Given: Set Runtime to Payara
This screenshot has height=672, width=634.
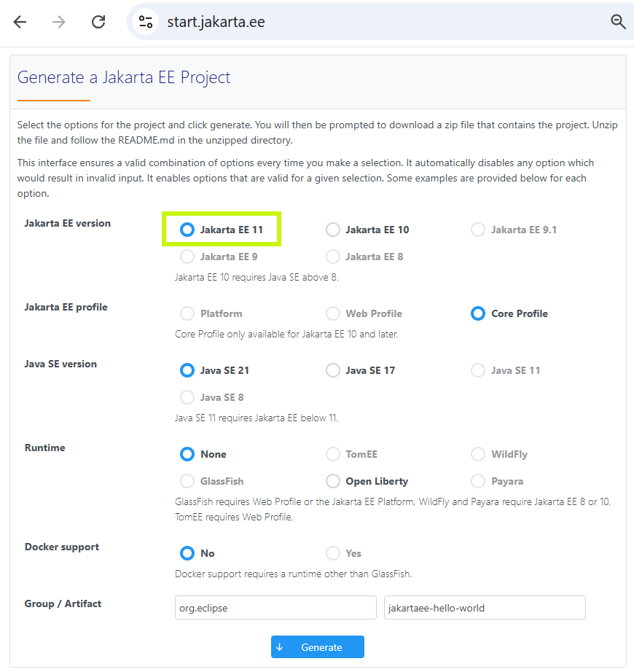Looking at the screenshot, I should click(x=478, y=481).
